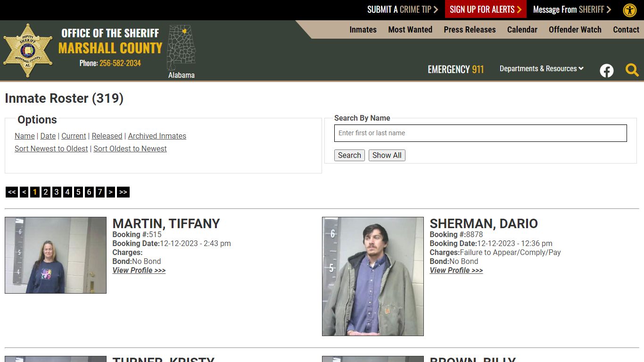
Task: Sort Oldest to Newest
Action: [x=130, y=148]
